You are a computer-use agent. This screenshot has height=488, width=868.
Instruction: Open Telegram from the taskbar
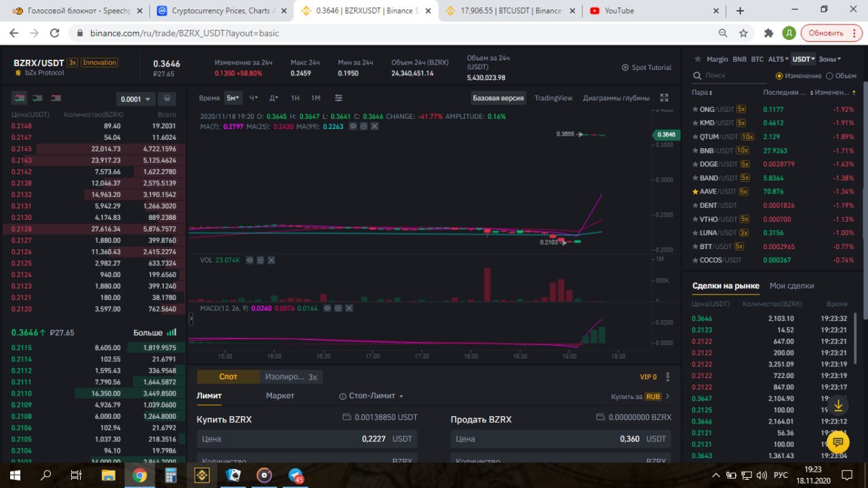[x=296, y=475]
